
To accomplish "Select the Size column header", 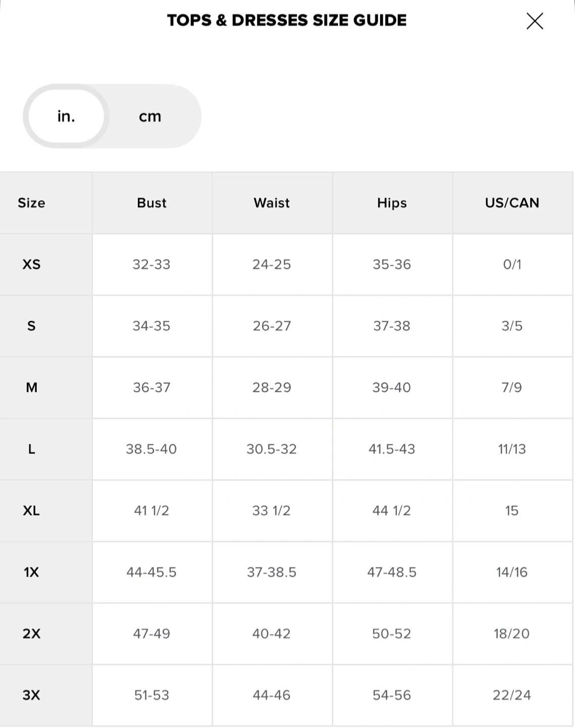I will (31, 203).
